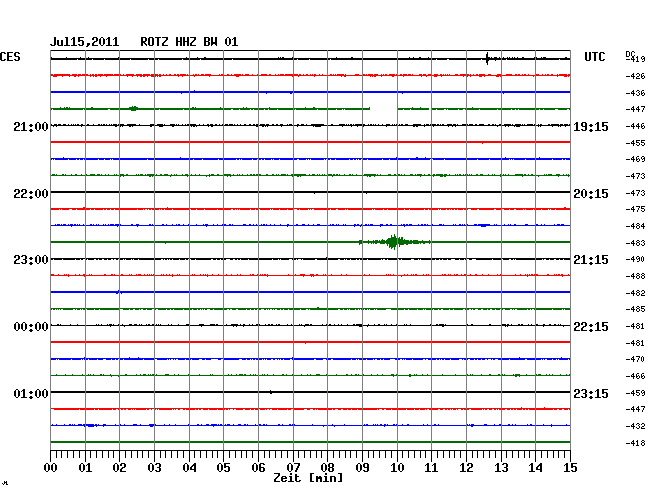
Task: Click the DC offset value -418
Action: coord(635,443)
